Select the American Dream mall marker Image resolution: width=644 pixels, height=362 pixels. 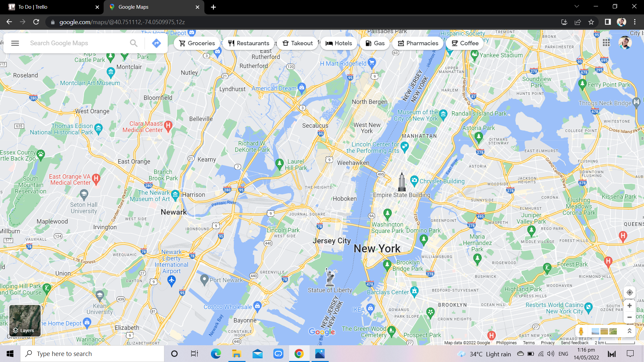[302, 87]
